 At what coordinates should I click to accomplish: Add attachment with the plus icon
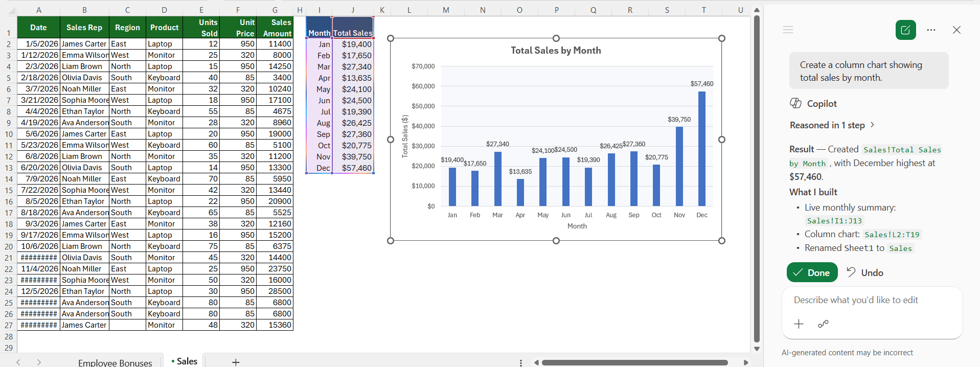(x=799, y=324)
